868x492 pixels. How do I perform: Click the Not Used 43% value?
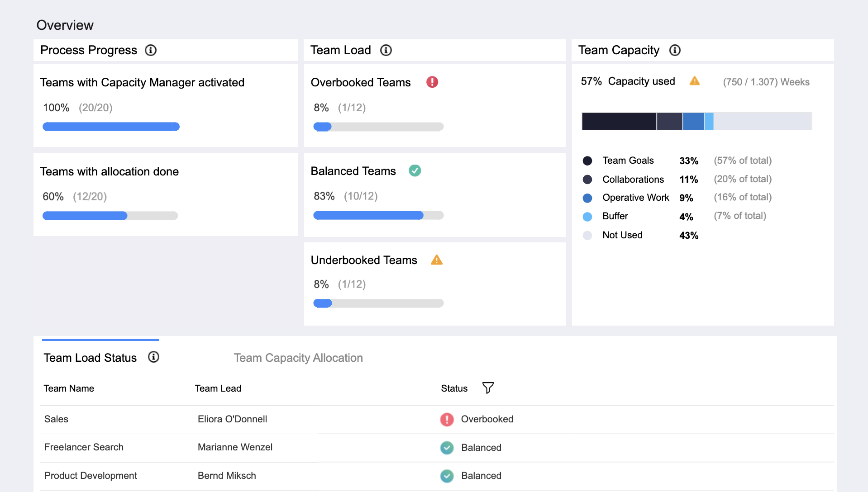click(x=689, y=236)
